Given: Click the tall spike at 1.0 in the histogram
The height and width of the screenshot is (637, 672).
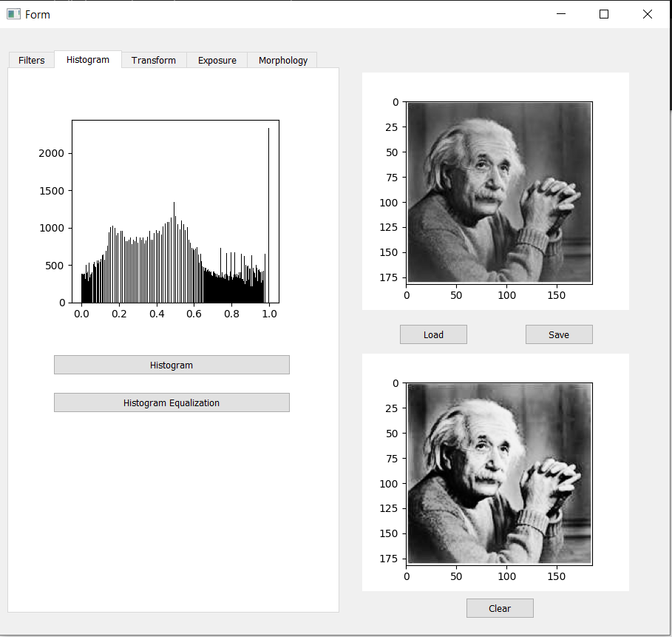Looking at the screenshot, I should (268, 215).
